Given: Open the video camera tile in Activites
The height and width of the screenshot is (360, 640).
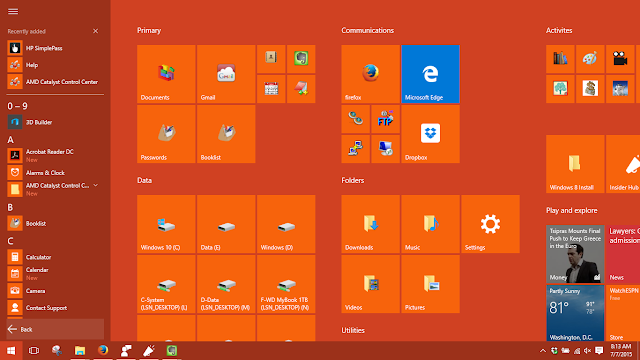Looking at the screenshot, I should 620,59.
